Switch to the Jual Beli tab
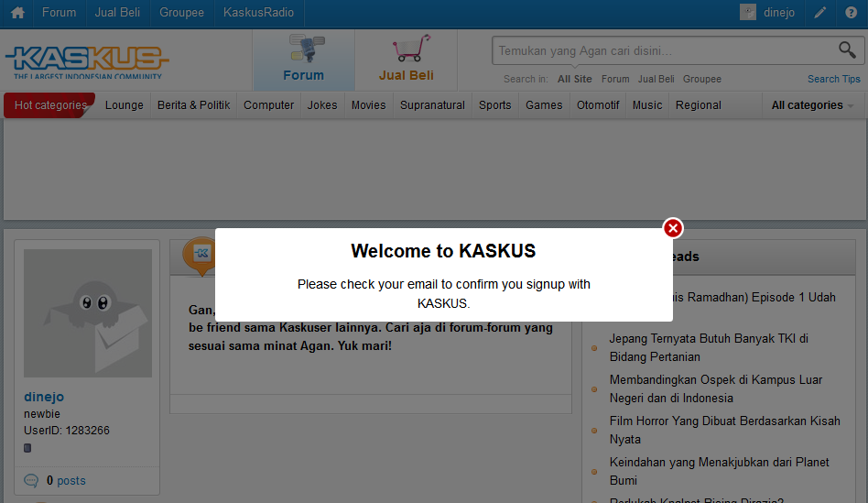868x503 pixels. point(407,60)
